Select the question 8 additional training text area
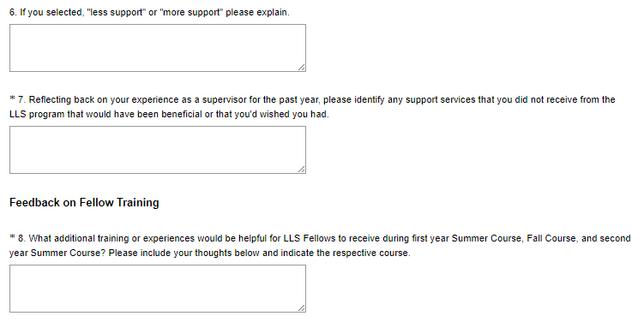 (158, 289)
